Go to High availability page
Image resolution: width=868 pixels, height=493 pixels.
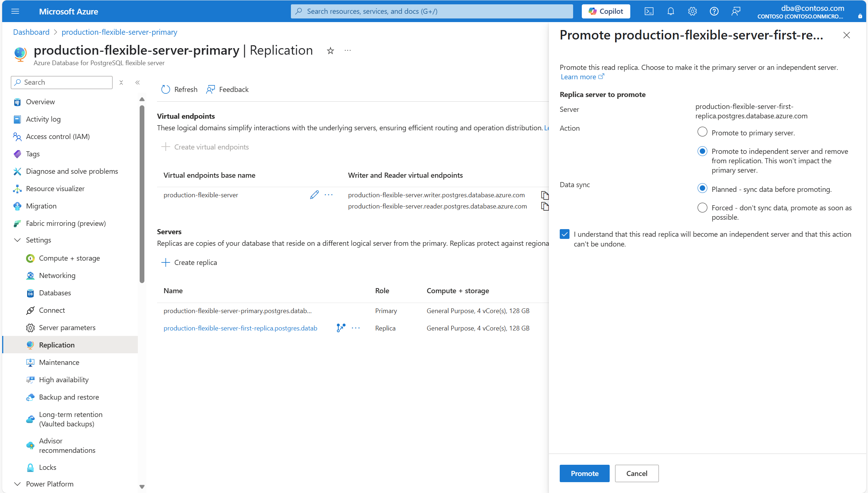click(x=64, y=380)
